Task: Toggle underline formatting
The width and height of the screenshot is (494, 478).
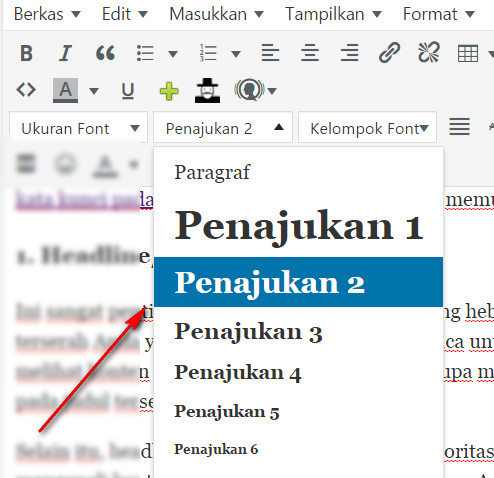Action: coord(128,91)
